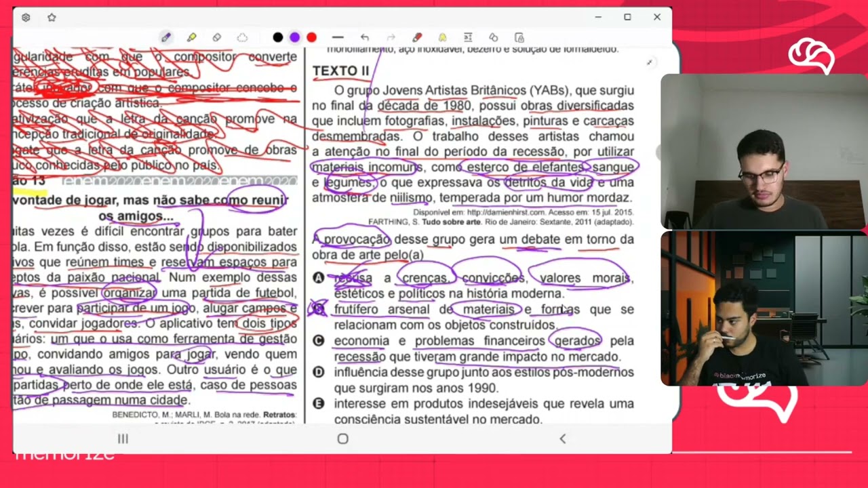Undo the last stroke
The width and height of the screenshot is (868, 488).
tap(365, 37)
